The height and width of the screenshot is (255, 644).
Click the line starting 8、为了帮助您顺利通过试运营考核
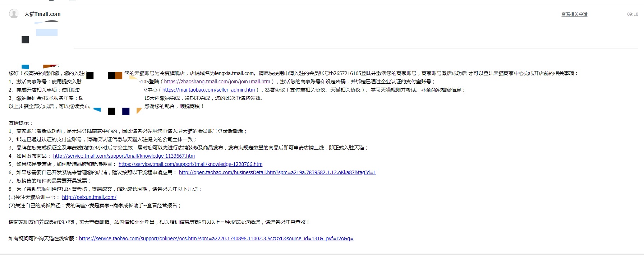pyautogui.click(x=106, y=189)
